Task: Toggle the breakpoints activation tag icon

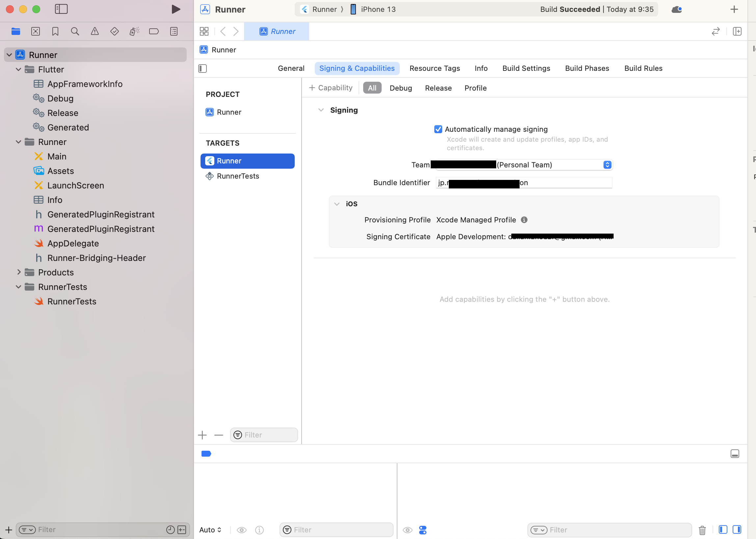Action: [206, 454]
